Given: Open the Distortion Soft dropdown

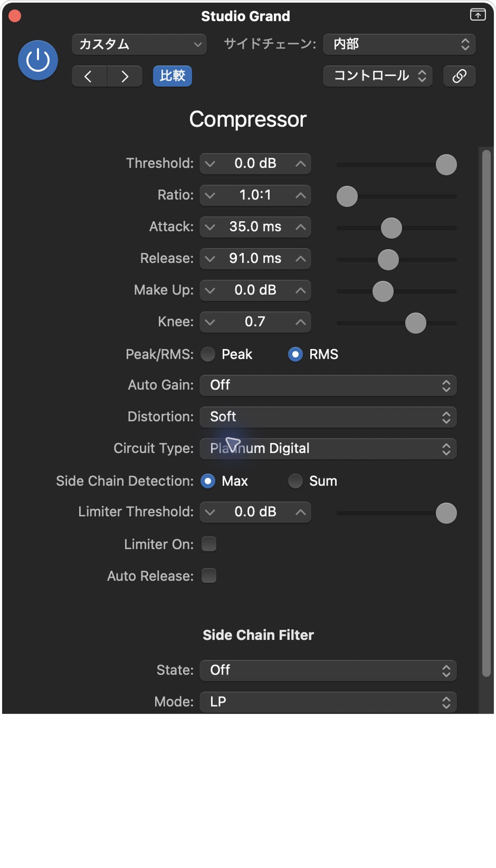Looking at the screenshot, I should pos(328,417).
